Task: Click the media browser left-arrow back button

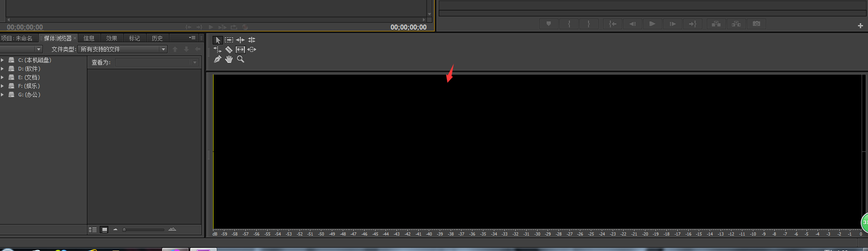Action: pyautogui.click(x=198, y=49)
